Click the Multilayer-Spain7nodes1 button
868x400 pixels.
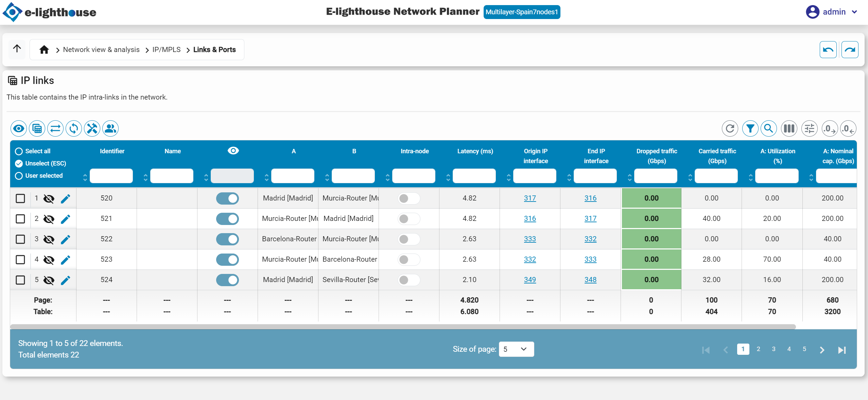click(522, 12)
